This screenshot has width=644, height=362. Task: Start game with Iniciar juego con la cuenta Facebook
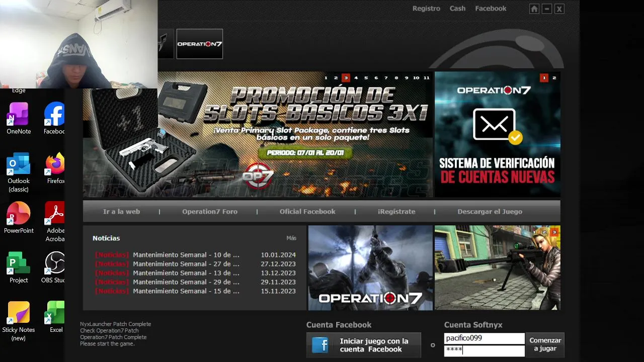click(x=364, y=345)
